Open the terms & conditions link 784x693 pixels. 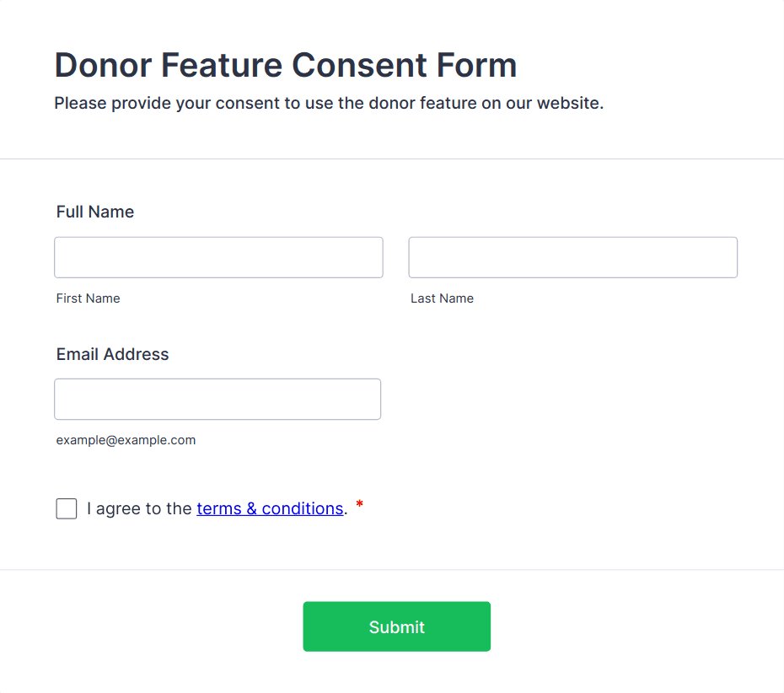point(270,508)
